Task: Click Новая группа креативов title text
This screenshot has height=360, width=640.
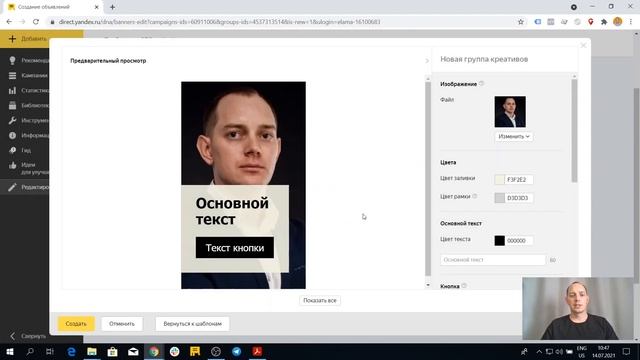Action: (x=484, y=59)
